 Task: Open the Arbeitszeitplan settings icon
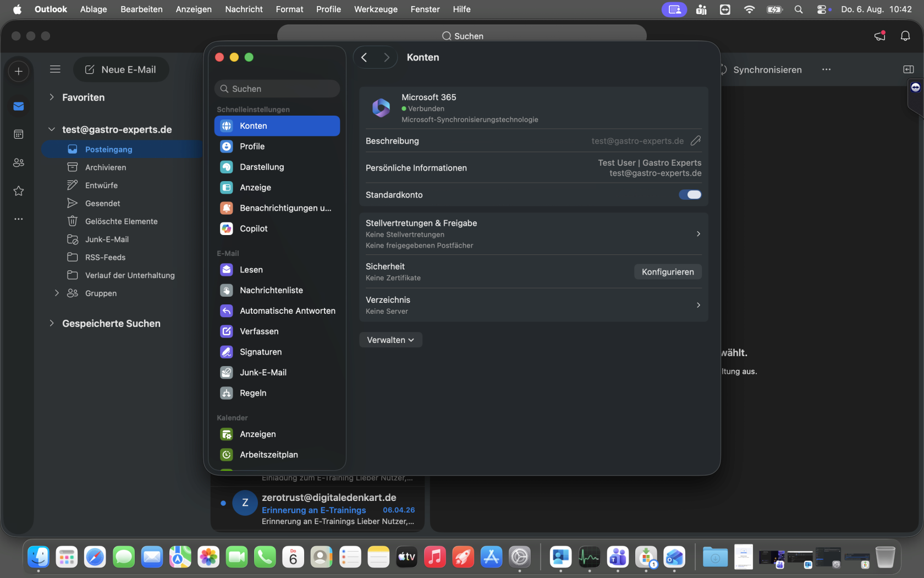(x=227, y=455)
